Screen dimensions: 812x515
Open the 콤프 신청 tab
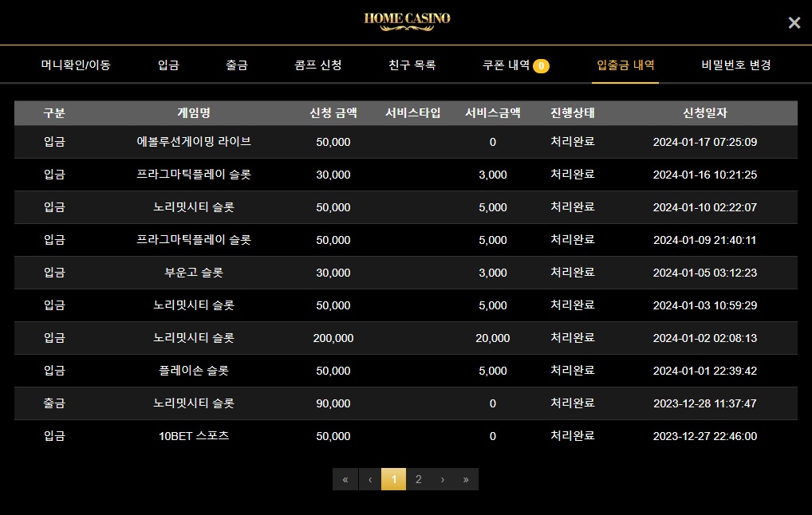point(318,65)
